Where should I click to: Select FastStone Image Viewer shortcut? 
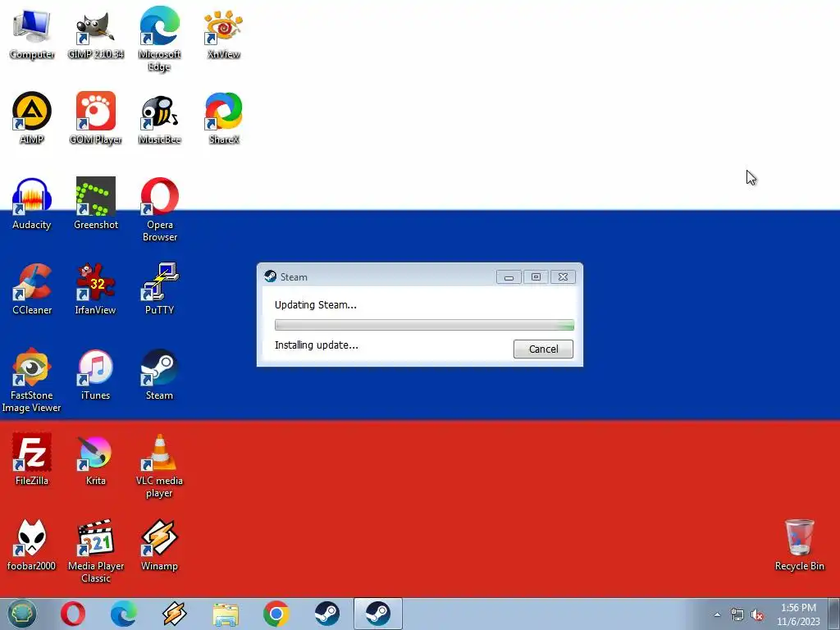tap(32, 381)
